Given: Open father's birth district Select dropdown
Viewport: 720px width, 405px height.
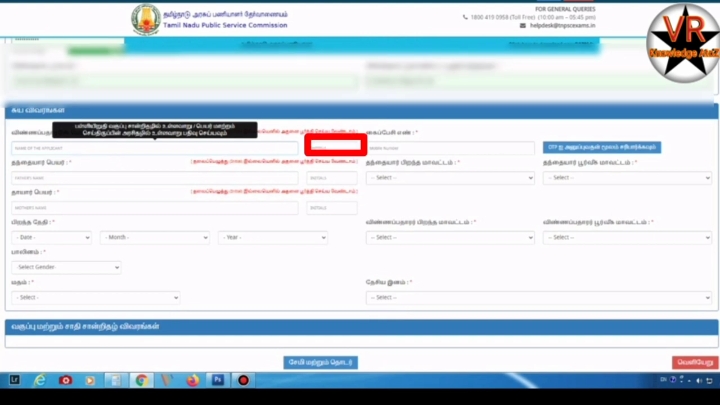Looking at the screenshot, I should [450, 178].
